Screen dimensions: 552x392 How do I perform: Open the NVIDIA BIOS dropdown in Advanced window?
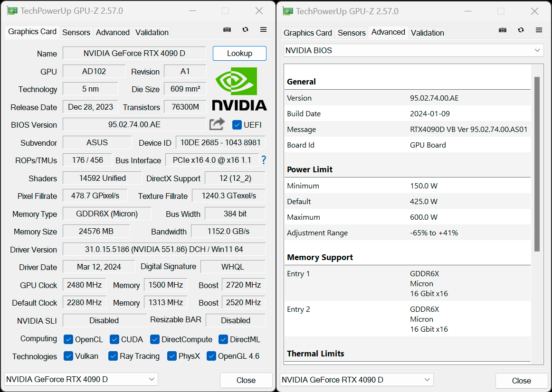pos(414,50)
